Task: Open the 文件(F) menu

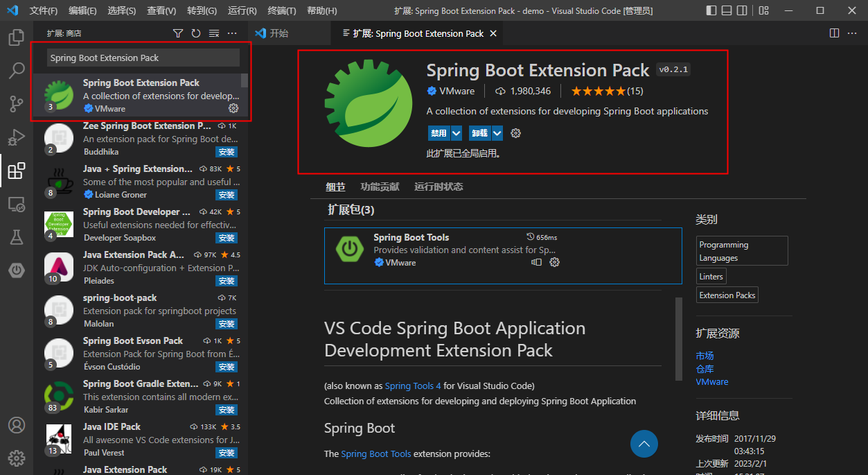Action: pyautogui.click(x=44, y=11)
